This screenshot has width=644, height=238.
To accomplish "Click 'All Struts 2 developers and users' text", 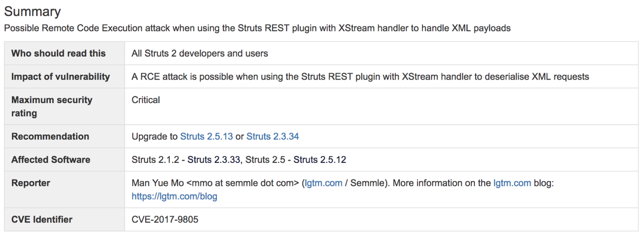I will (200, 54).
